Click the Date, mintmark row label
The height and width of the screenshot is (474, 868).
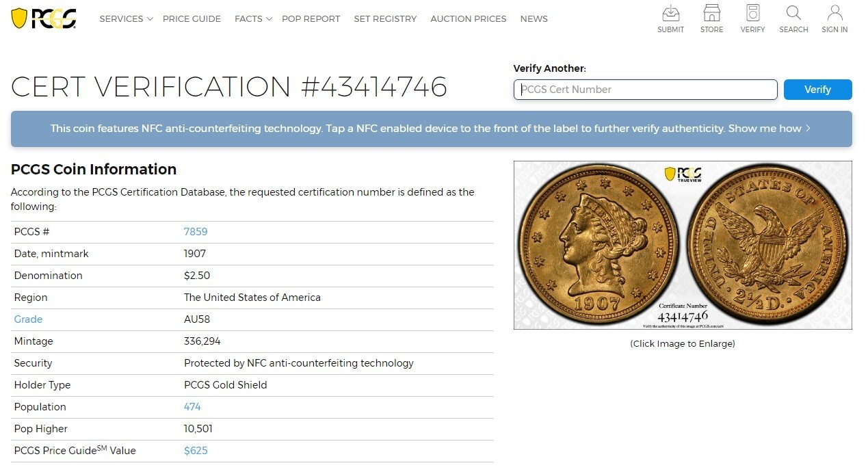(x=51, y=254)
